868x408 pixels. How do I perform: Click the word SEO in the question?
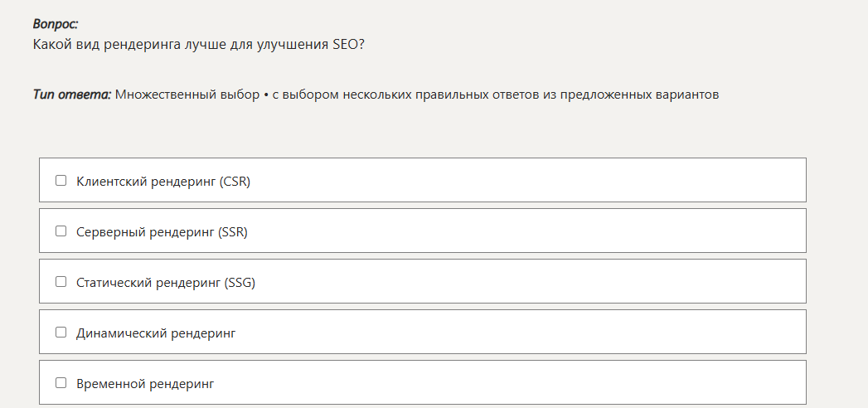pyautogui.click(x=346, y=44)
